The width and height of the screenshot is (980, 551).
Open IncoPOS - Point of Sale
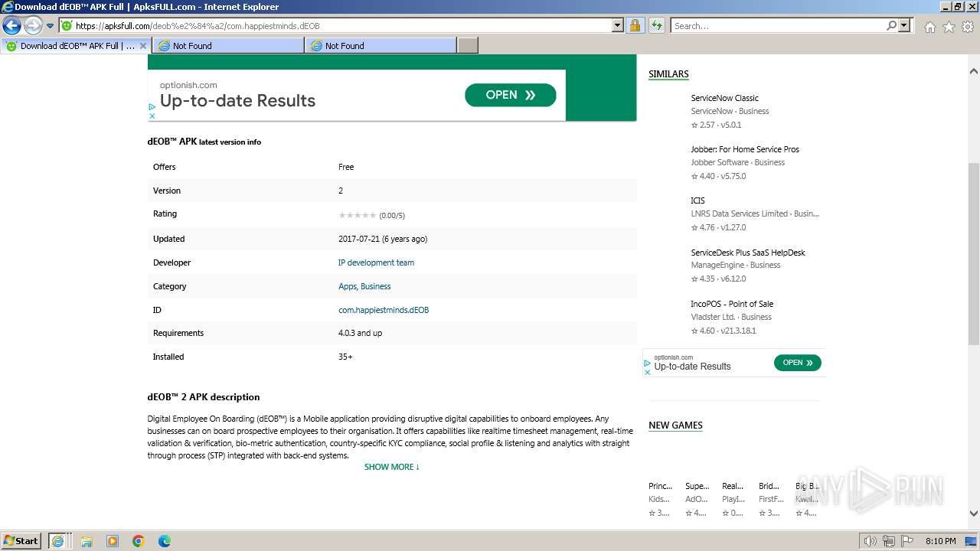pyautogui.click(x=732, y=304)
